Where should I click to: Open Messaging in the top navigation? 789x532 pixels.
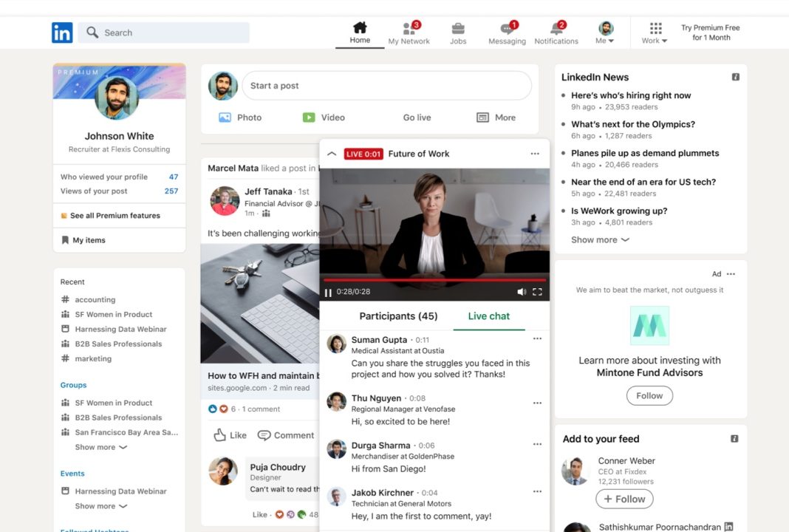click(507, 33)
